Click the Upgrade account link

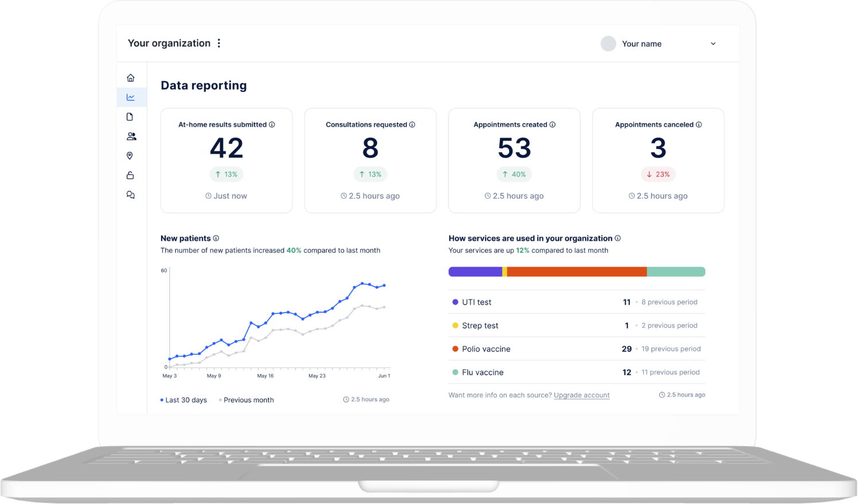581,395
